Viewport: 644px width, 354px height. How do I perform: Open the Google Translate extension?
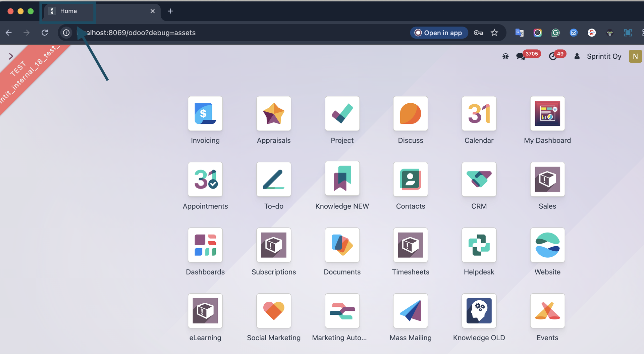[520, 33]
